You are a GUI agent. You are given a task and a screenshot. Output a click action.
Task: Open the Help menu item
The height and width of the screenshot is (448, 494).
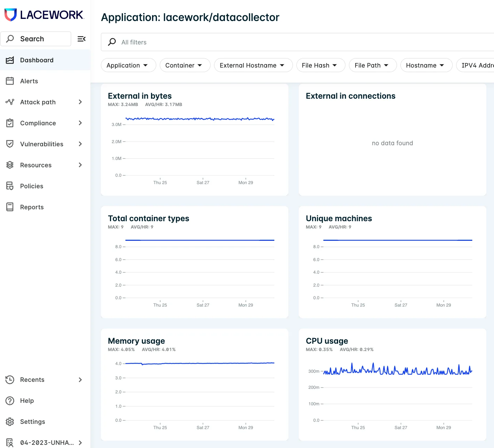[45, 401]
